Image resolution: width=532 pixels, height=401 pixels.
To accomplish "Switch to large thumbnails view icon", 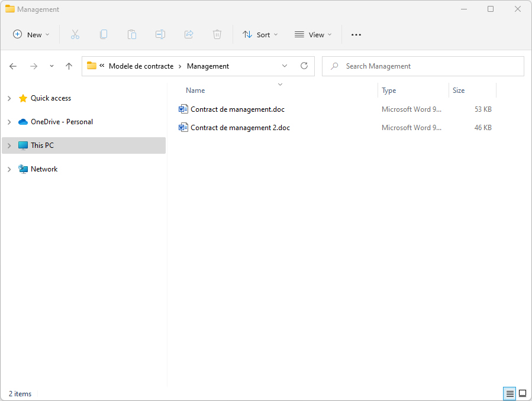I will click(523, 393).
